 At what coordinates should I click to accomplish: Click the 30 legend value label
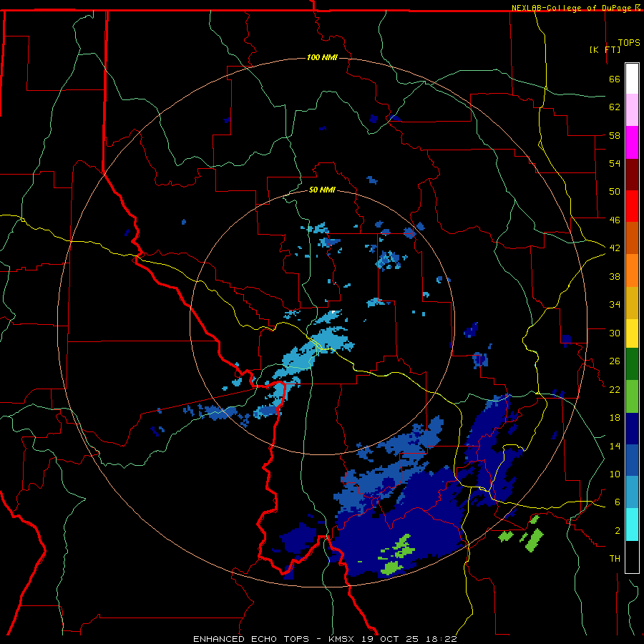(615, 333)
